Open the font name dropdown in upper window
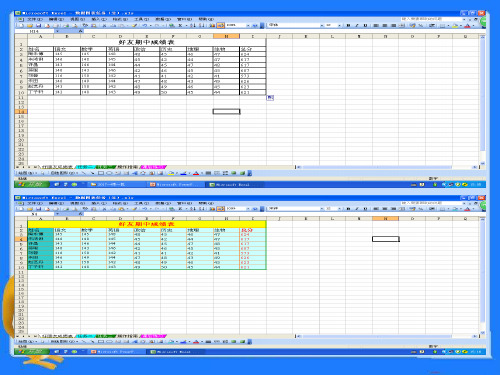 pos(322,25)
